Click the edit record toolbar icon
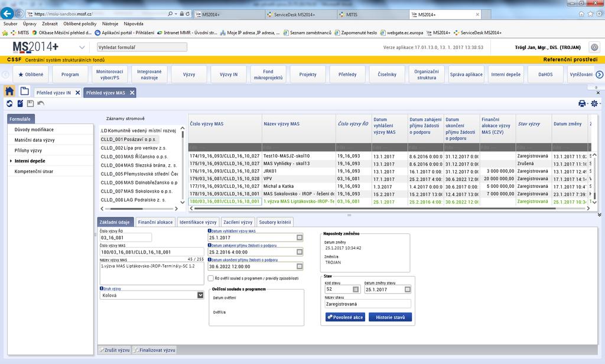The image size is (605, 364). click(20, 103)
